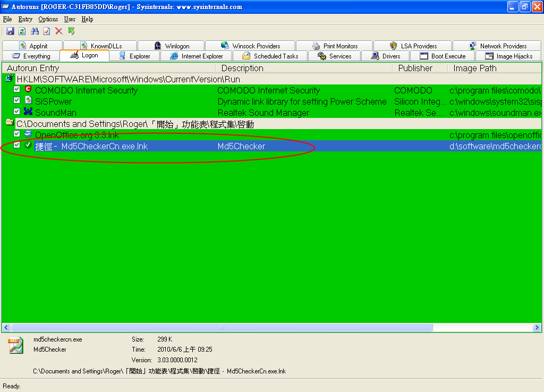Click the d:\software\md5checker image path
Screen dimensions: 544x392
pyautogui.click(x=495, y=146)
